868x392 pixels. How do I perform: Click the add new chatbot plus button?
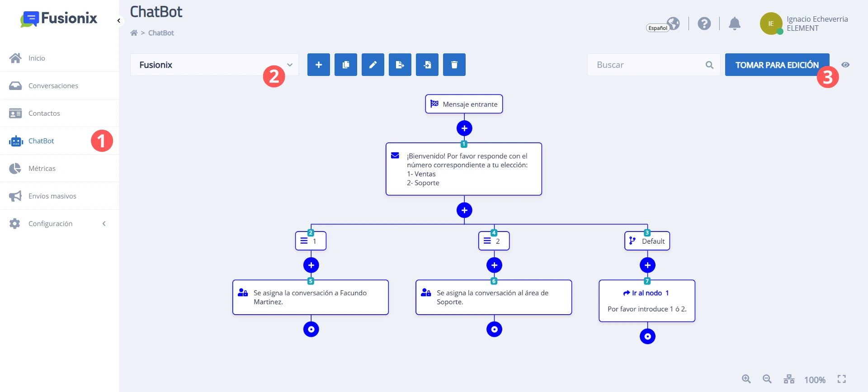[x=319, y=65]
